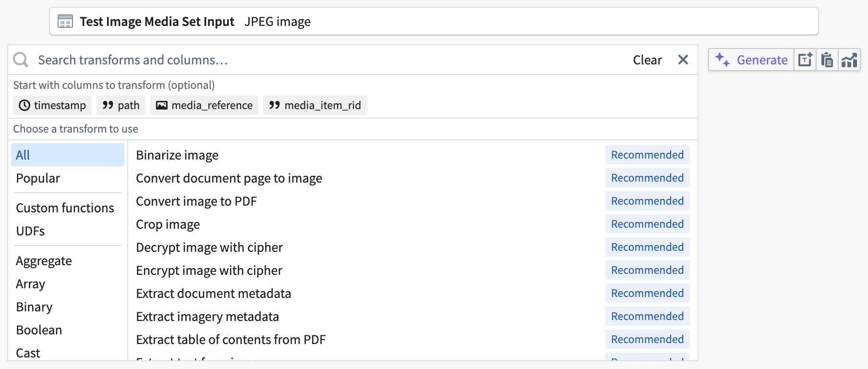The image size is (868, 369).
Task: Choose Decrypt image with cipher transform
Action: [413, 247]
